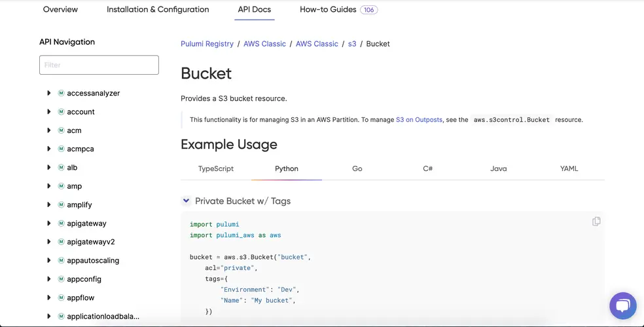
Task: Open the appautoscaling module entry
Action: point(93,260)
